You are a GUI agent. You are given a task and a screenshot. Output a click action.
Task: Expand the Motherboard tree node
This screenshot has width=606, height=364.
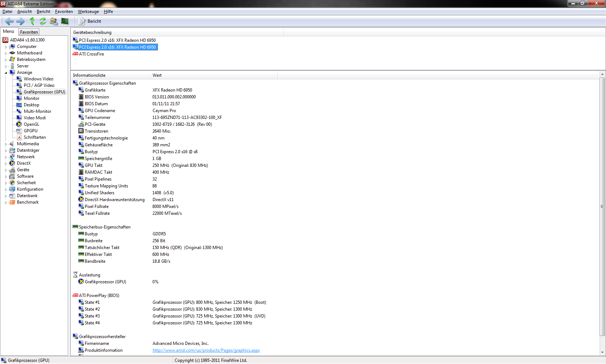tap(6, 53)
